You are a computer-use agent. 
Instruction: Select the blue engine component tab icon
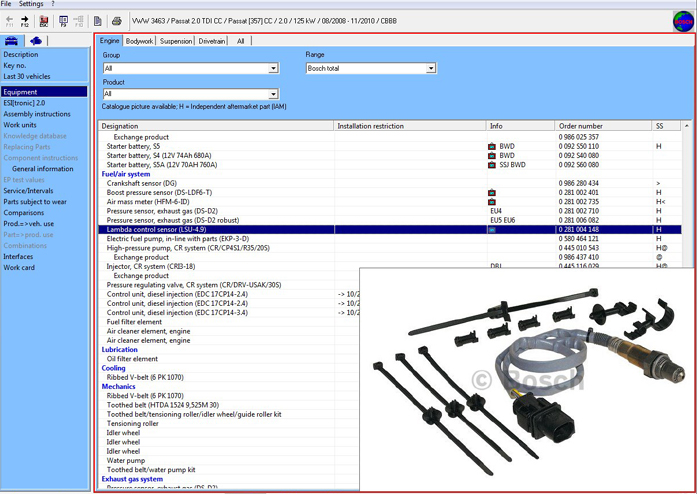[x=36, y=41]
